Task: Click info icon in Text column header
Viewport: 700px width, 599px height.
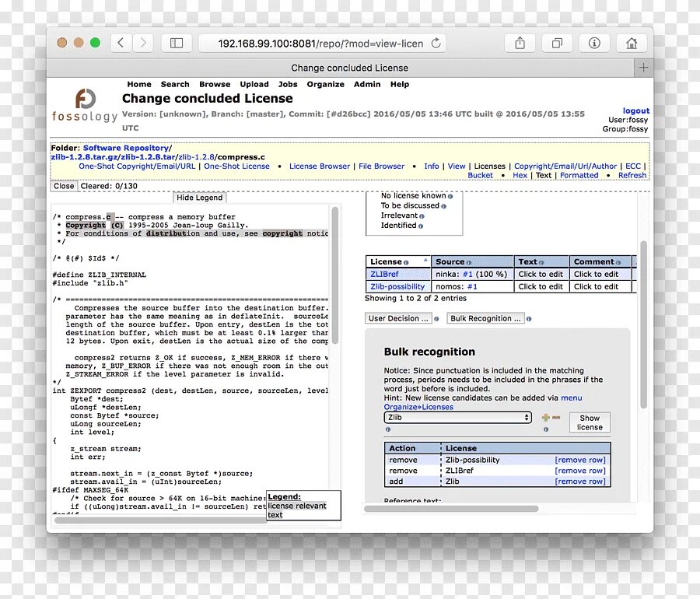Action: (541, 262)
